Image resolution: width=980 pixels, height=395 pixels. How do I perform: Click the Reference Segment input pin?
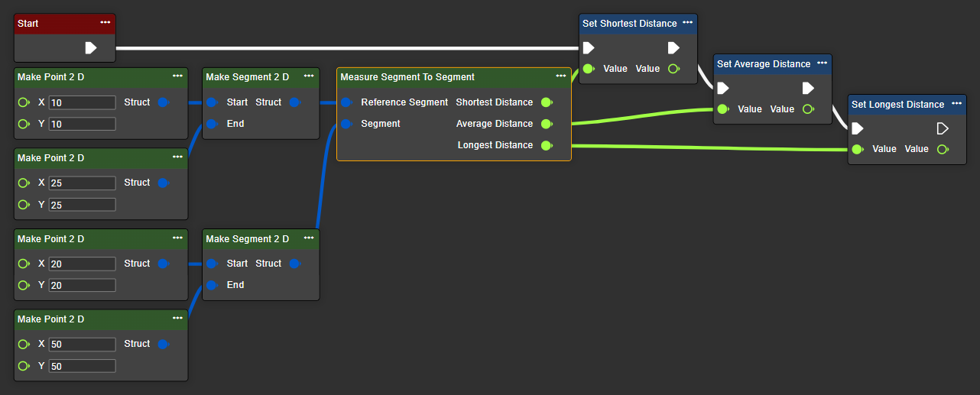tap(346, 102)
